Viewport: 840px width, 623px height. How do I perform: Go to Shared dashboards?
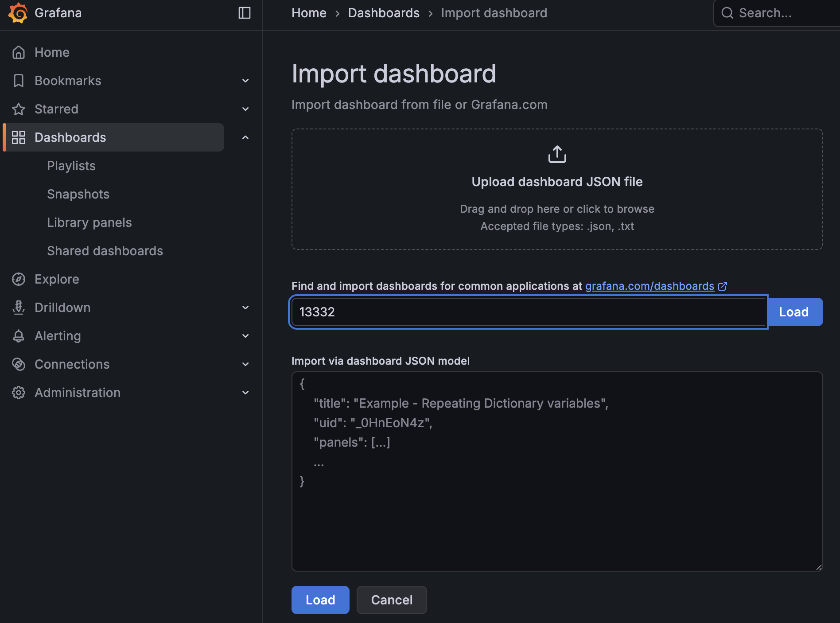105,251
